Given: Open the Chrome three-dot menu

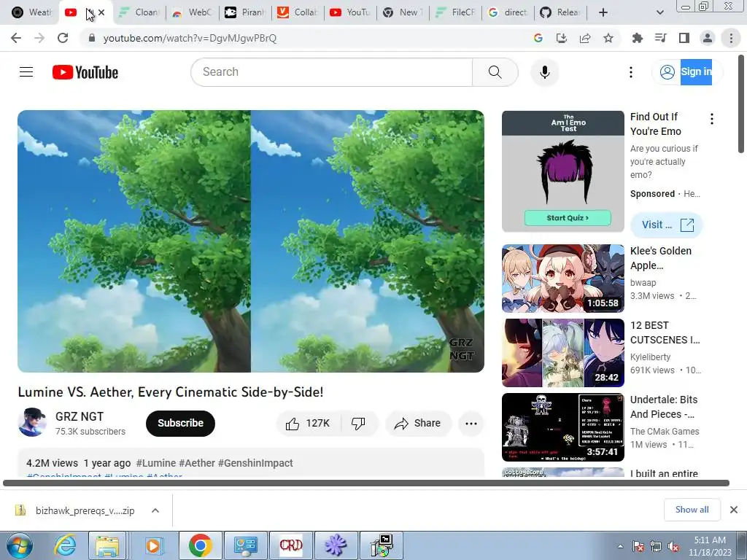Looking at the screenshot, I should click(x=731, y=38).
